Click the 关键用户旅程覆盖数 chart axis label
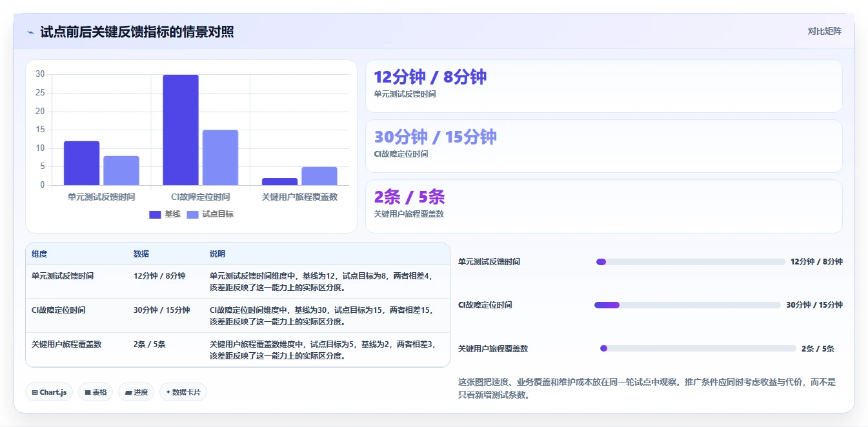Screen dimensions: 868x427 pos(299,197)
